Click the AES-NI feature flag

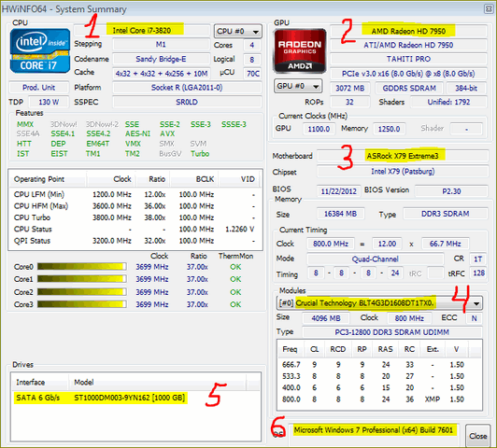pos(138,133)
